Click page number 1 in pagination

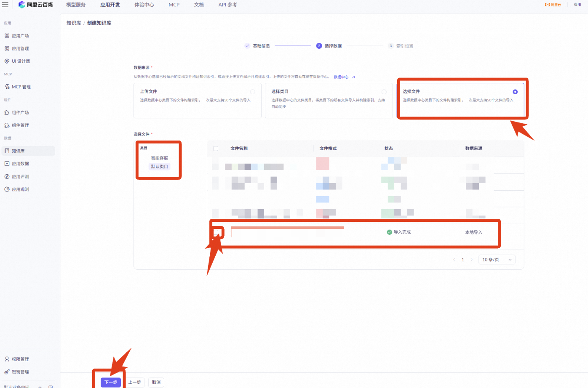(x=463, y=260)
